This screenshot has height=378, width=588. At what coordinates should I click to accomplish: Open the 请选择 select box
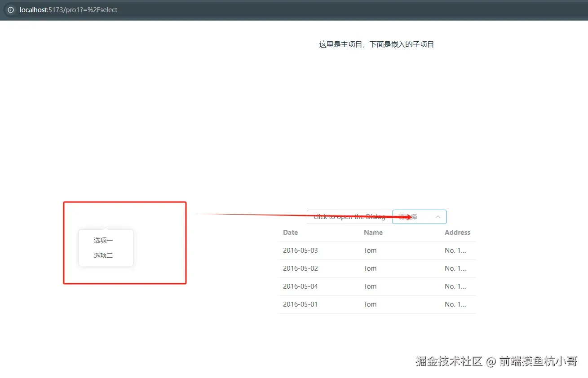coord(419,217)
